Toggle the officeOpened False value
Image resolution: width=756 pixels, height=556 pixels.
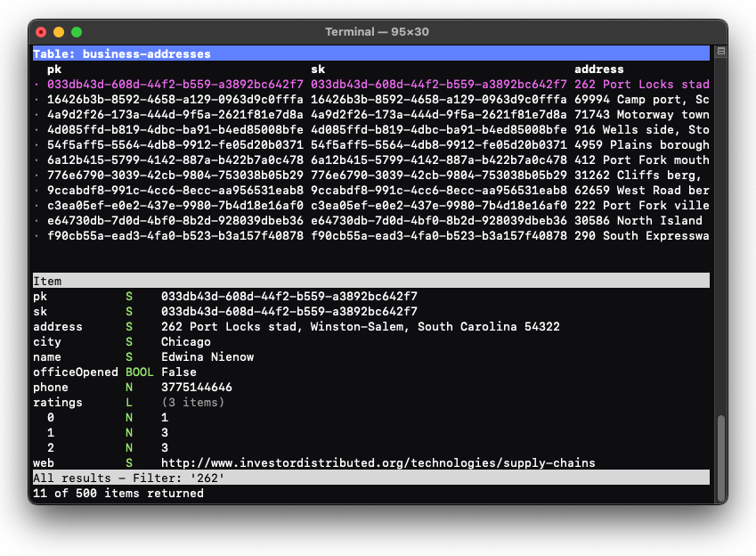179,372
